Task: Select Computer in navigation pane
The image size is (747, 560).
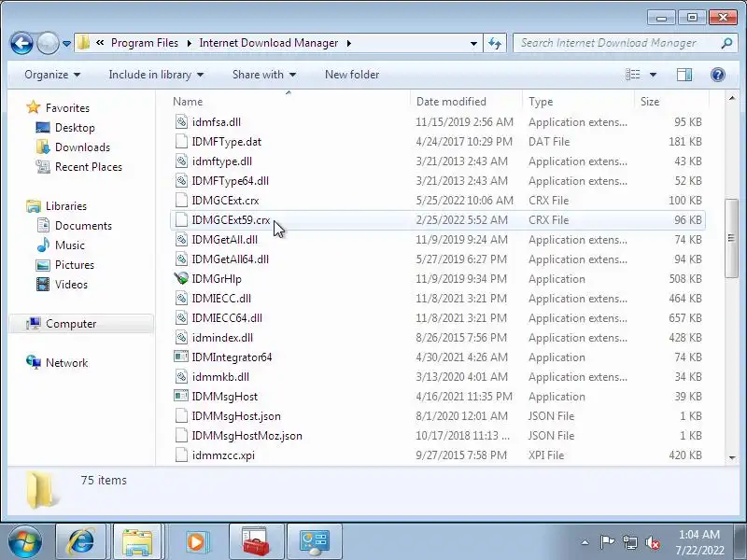Action: [81, 324]
